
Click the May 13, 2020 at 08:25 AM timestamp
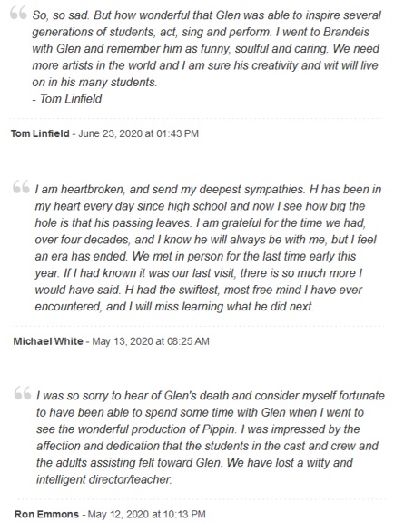151,341
